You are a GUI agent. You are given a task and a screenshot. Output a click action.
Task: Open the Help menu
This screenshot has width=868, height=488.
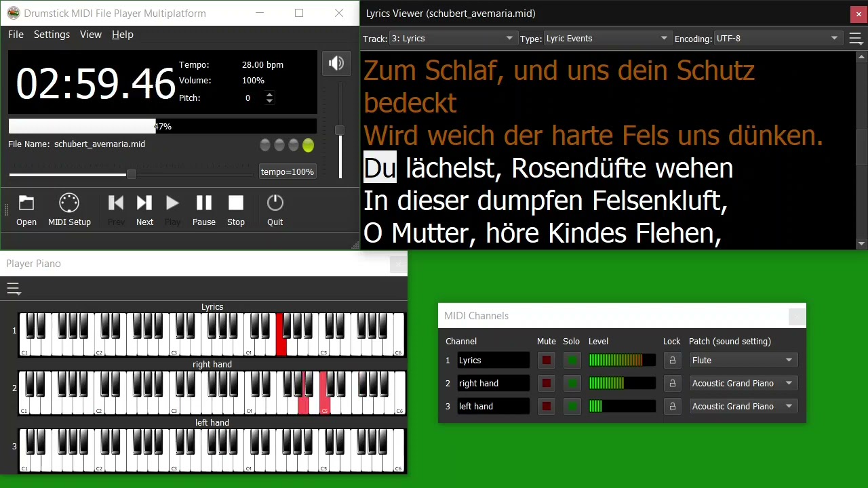[x=123, y=35]
